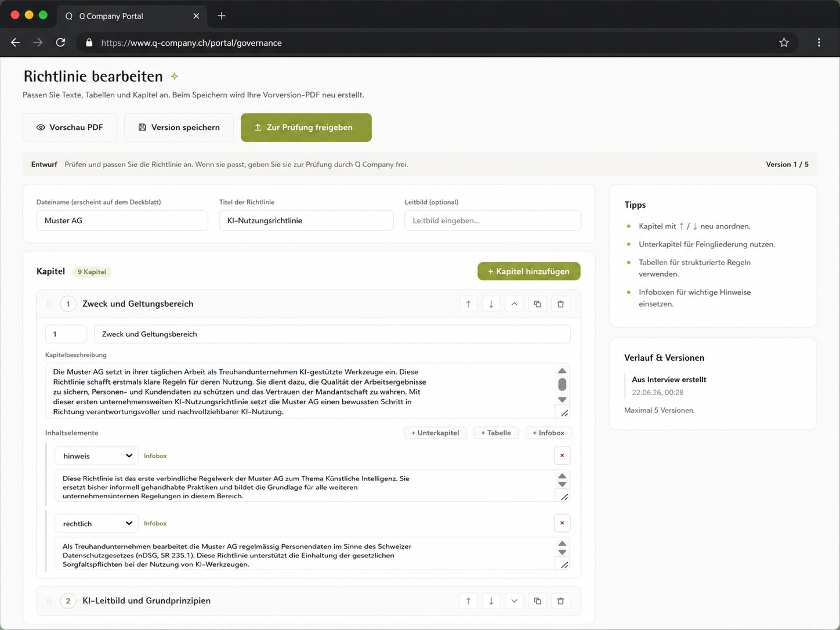The width and height of the screenshot is (840, 630).
Task: Click rechtlich textarea scroll up arrow
Action: (562, 544)
